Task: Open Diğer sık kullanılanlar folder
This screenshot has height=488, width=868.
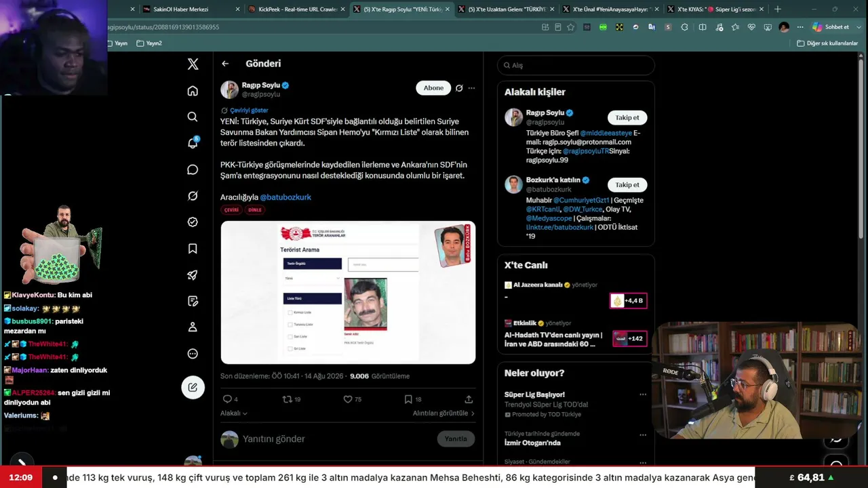Action: point(827,43)
